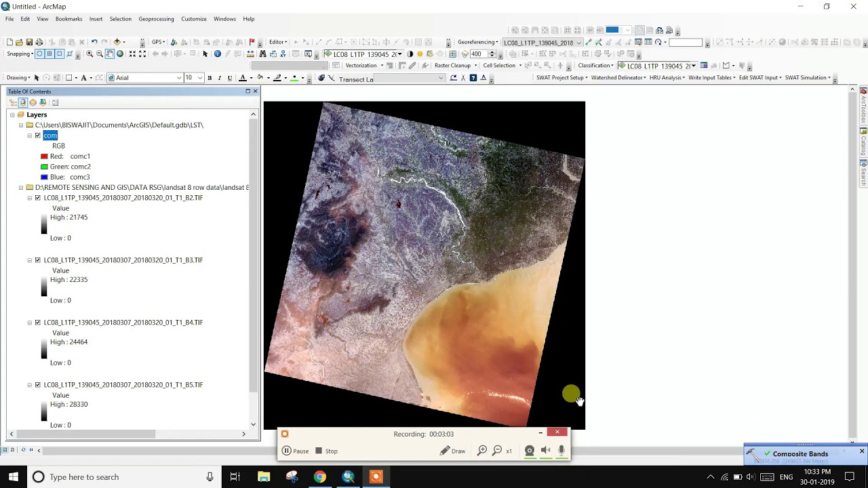Screen dimensions: 868x488
Task: Click the Find binoculars icon
Action: click(x=262, y=54)
